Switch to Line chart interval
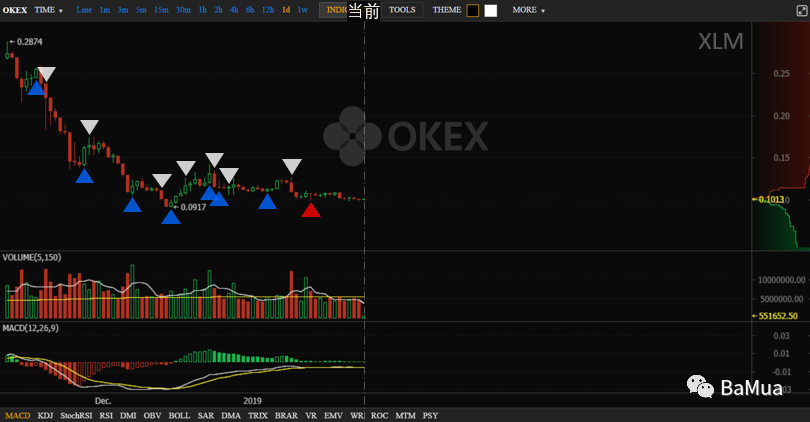The height and width of the screenshot is (422, 810). point(84,10)
